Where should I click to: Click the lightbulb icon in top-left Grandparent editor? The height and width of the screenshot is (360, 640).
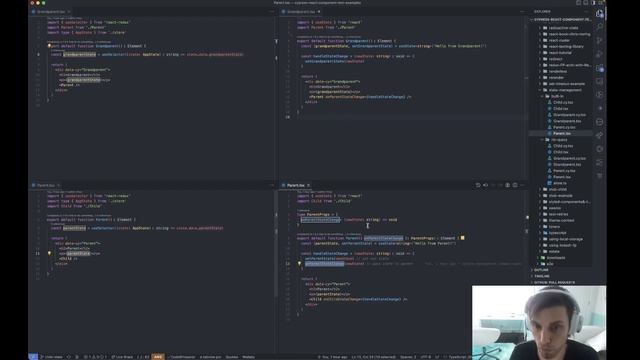coord(49,46)
